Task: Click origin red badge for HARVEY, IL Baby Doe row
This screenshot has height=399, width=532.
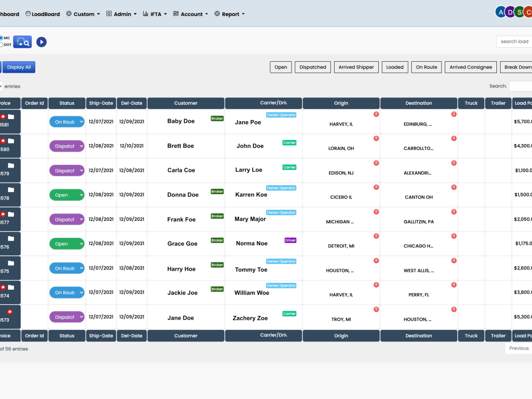Action: coord(376,114)
